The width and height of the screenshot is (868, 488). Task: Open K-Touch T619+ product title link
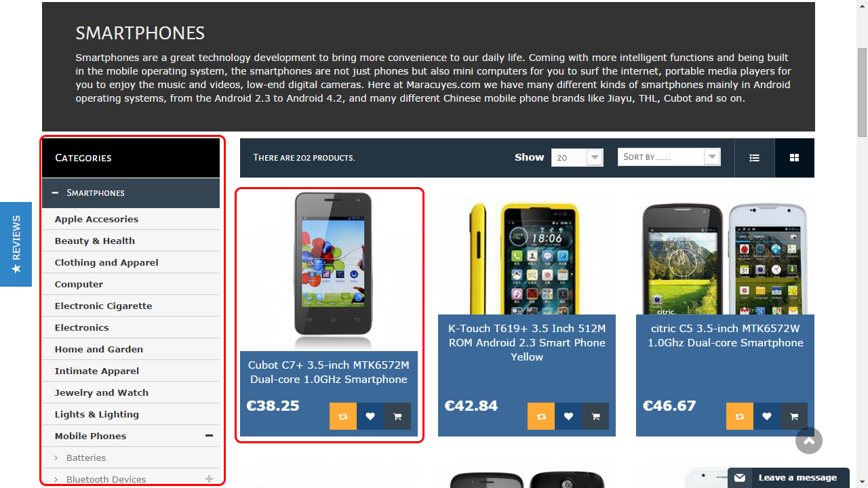click(x=527, y=342)
